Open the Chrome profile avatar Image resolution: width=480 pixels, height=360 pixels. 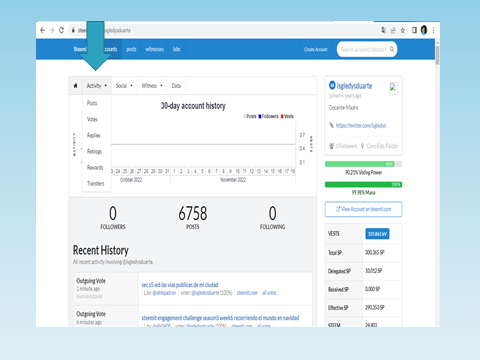click(424, 30)
